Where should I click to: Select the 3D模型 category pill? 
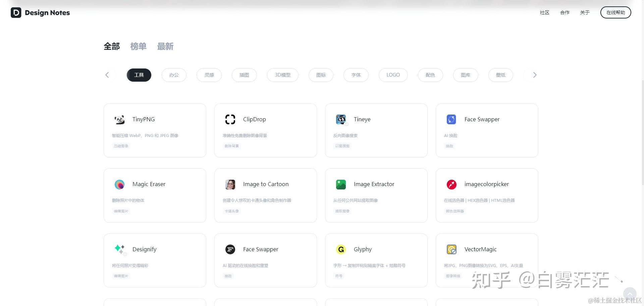click(x=283, y=75)
